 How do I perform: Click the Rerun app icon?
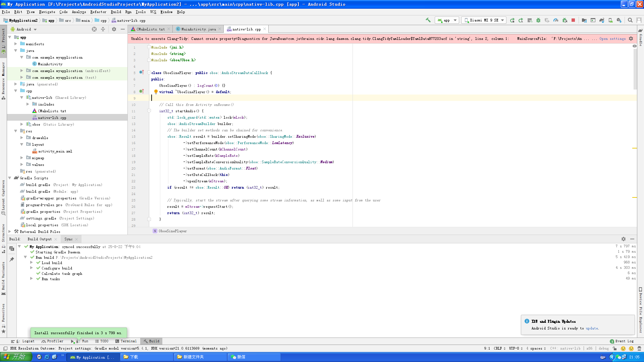click(512, 20)
